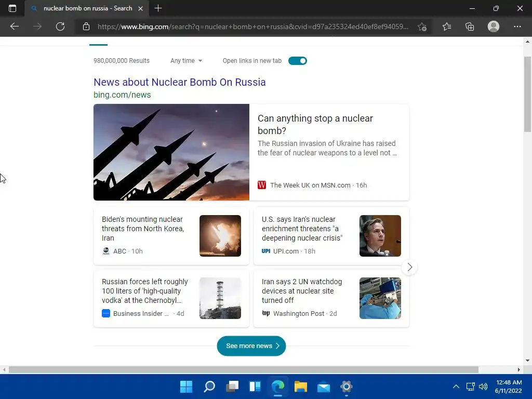Click the vertical scrollbar thumb
Screen dimensions: 532x399
point(527,94)
